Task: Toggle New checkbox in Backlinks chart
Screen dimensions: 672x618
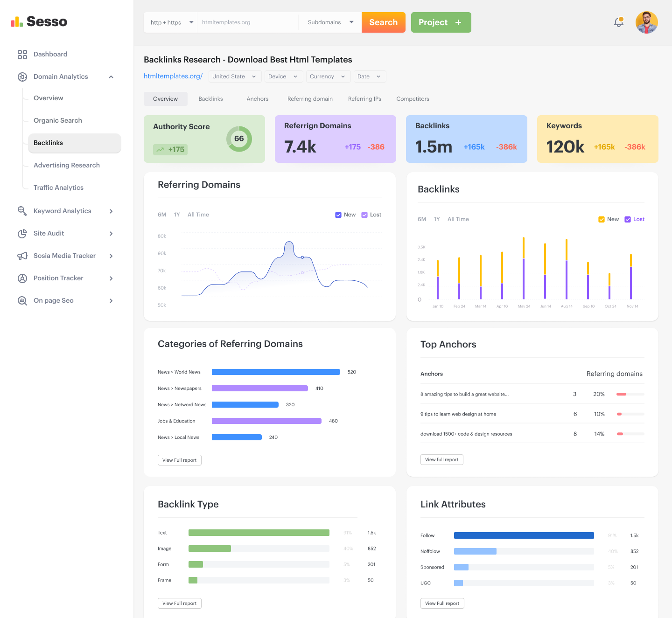Action: point(602,220)
